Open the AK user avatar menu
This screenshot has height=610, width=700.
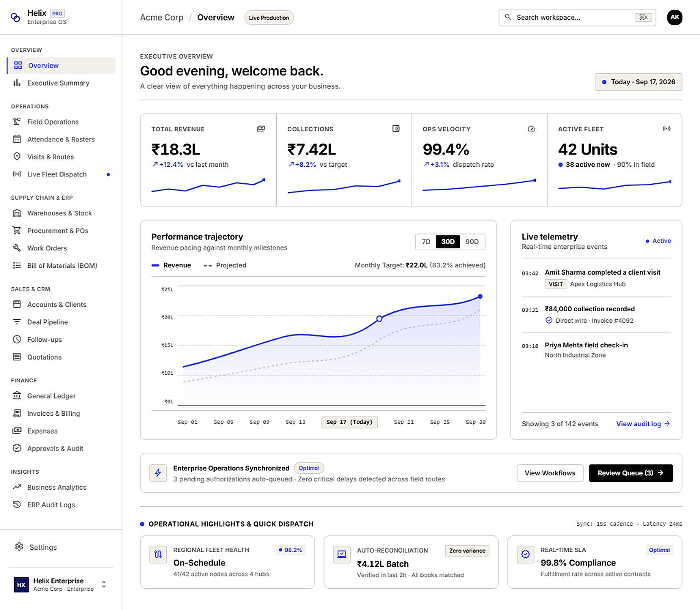pyautogui.click(x=674, y=17)
